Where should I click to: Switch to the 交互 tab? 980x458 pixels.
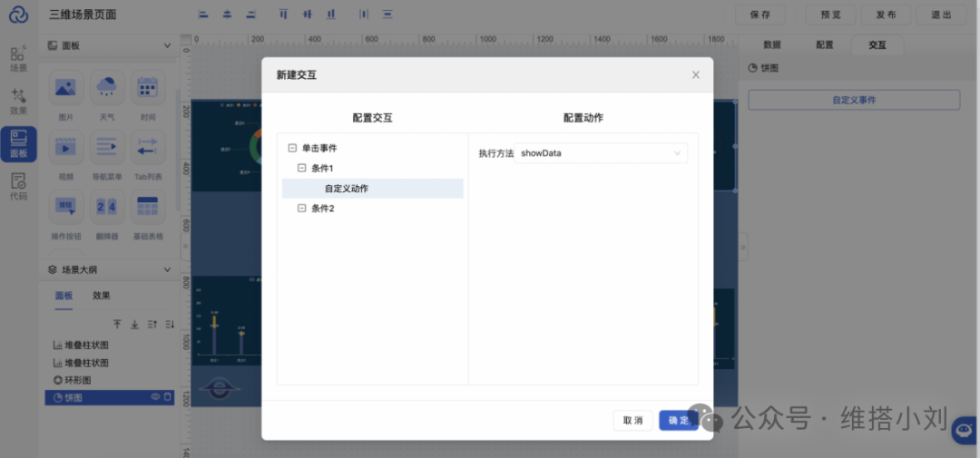(x=877, y=45)
